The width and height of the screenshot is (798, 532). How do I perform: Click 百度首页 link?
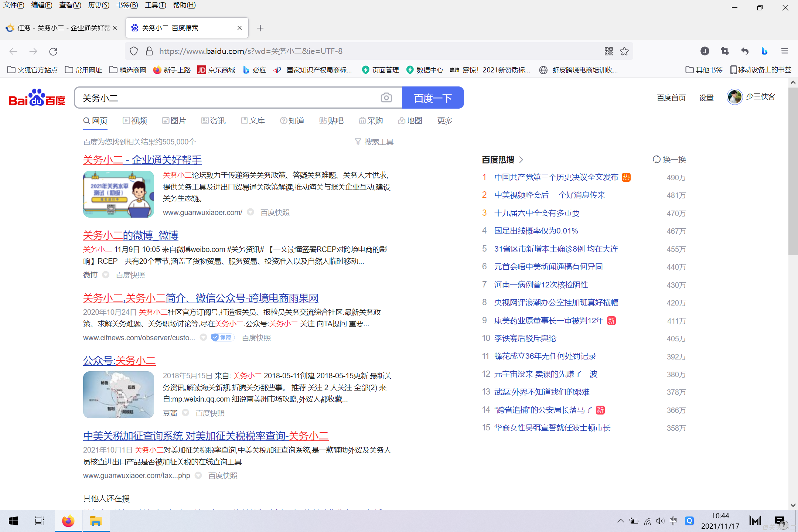[671, 98]
